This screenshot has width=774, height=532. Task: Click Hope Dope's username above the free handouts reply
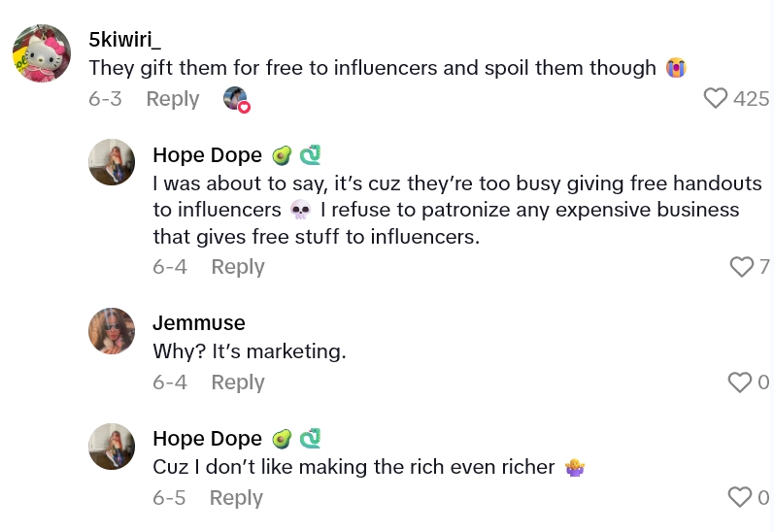[207, 154]
